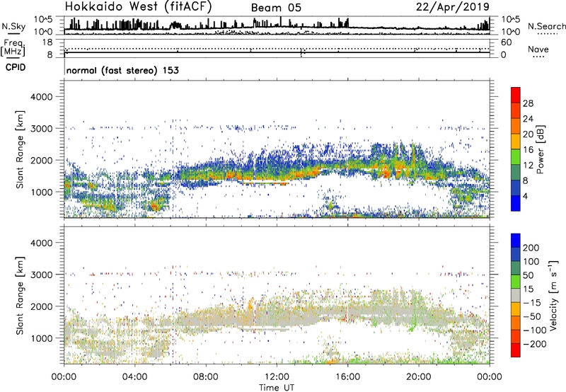Viewport: 566px width, 392px height.
Task: Click the gray segment of Velocity color bar
Action: click(516, 296)
